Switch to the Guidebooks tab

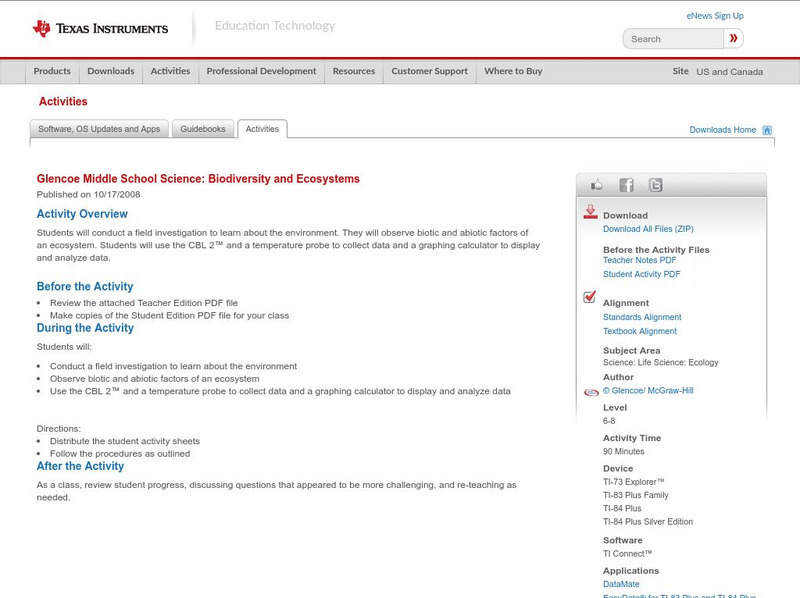pos(203,129)
